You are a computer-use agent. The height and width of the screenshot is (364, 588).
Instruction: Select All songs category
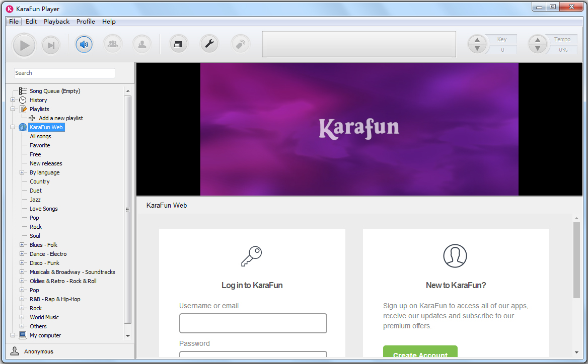(40, 136)
